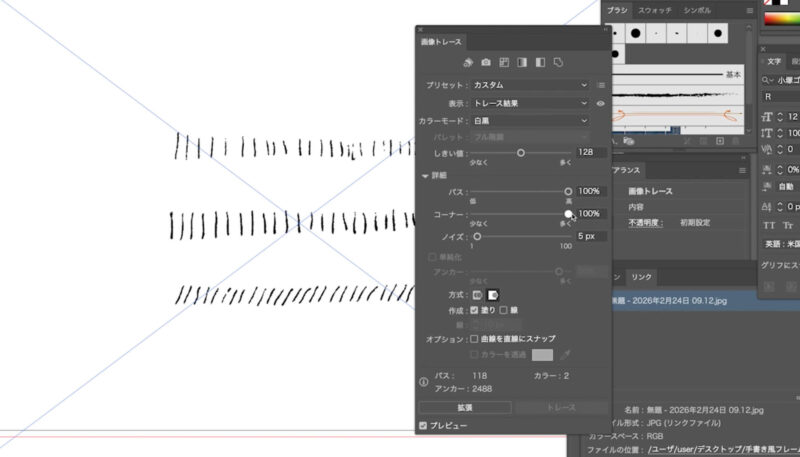Click パス slider handle
800x457 pixels.
click(568, 191)
